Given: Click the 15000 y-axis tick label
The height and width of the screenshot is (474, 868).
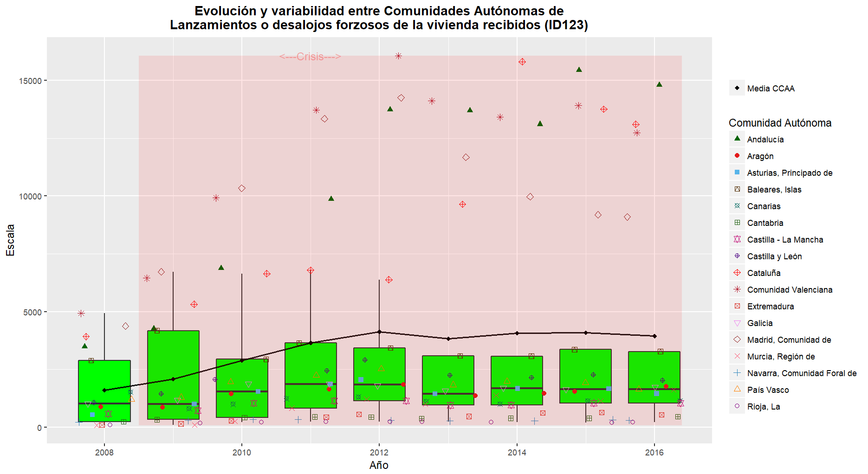Looking at the screenshot, I should coord(30,81).
